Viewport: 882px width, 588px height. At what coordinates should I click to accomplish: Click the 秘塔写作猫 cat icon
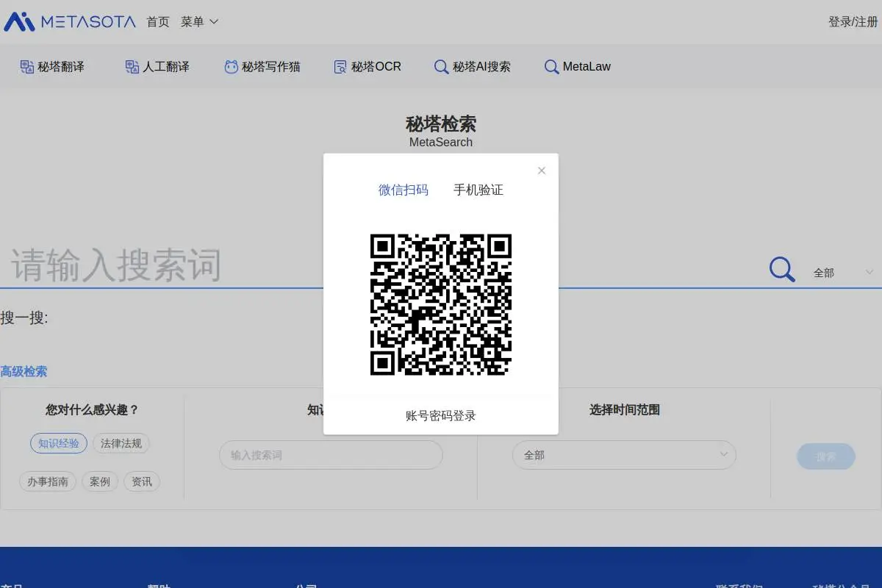tap(231, 67)
